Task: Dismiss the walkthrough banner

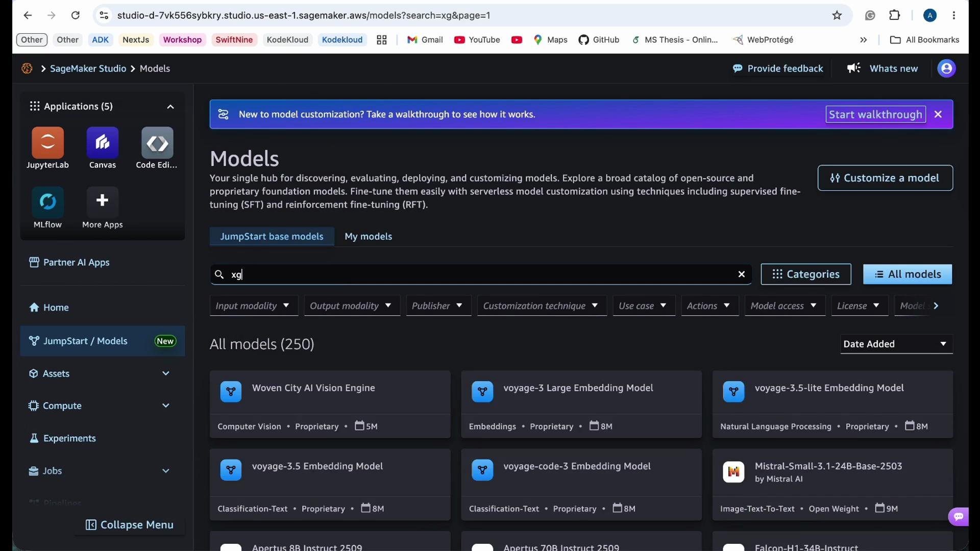Action: point(938,115)
